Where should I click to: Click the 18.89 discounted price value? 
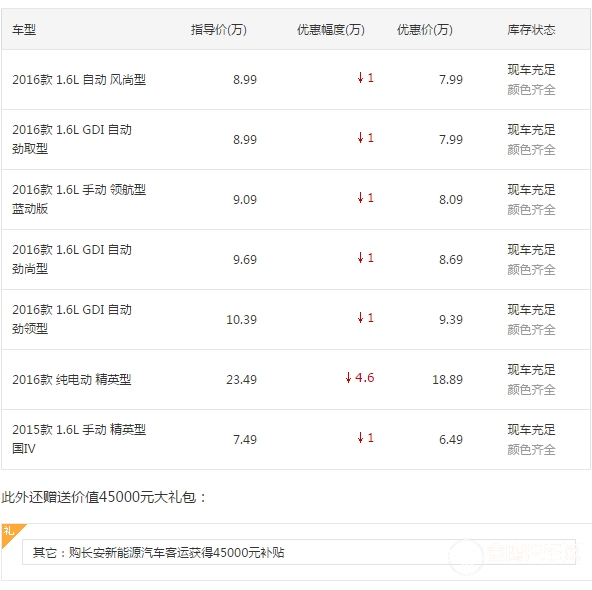click(x=447, y=379)
